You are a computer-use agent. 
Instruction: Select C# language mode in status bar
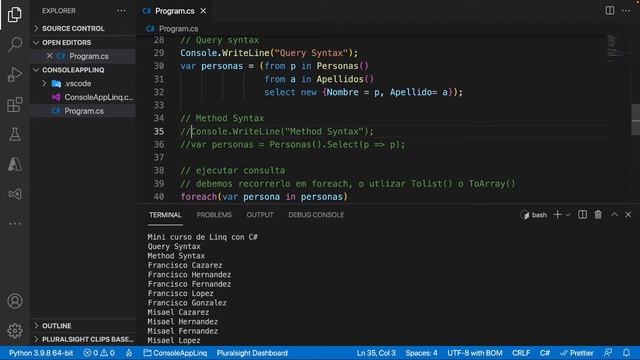(x=545, y=353)
